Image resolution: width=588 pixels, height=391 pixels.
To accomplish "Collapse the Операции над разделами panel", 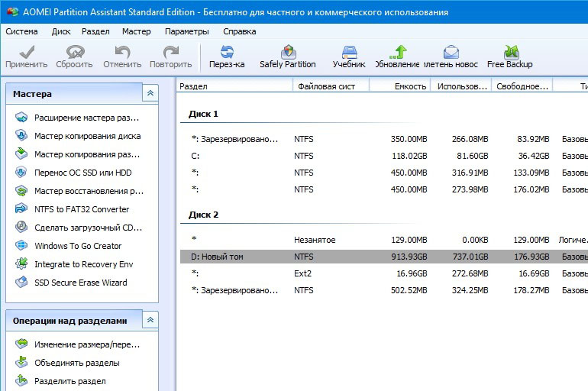I will click(x=150, y=320).
